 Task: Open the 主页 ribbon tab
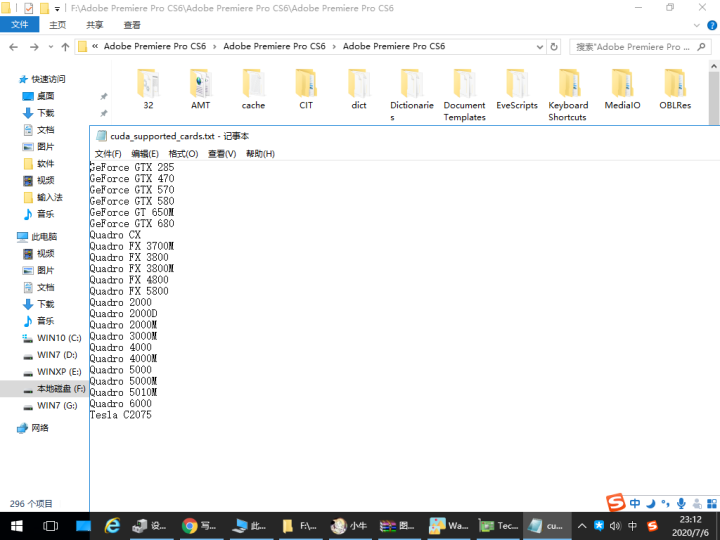57,25
